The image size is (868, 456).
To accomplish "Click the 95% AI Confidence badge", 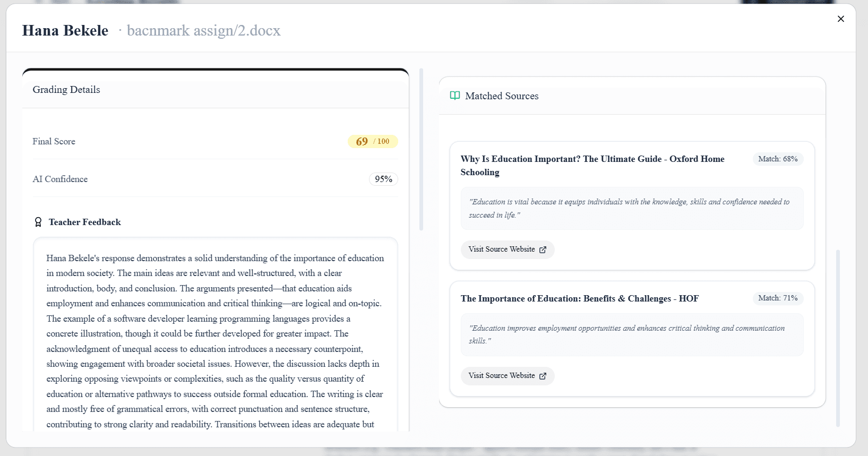I will point(383,179).
